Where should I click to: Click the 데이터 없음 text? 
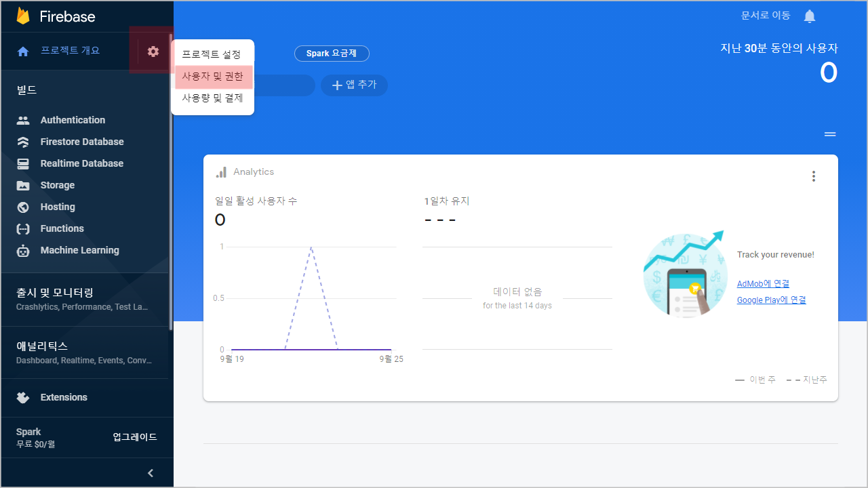point(517,292)
